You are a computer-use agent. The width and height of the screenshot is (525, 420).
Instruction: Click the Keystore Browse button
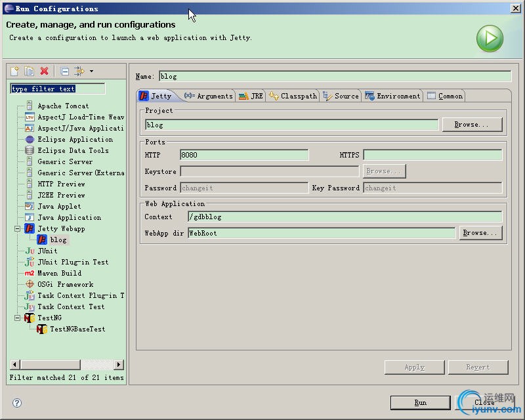pyautogui.click(x=385, y=171)
